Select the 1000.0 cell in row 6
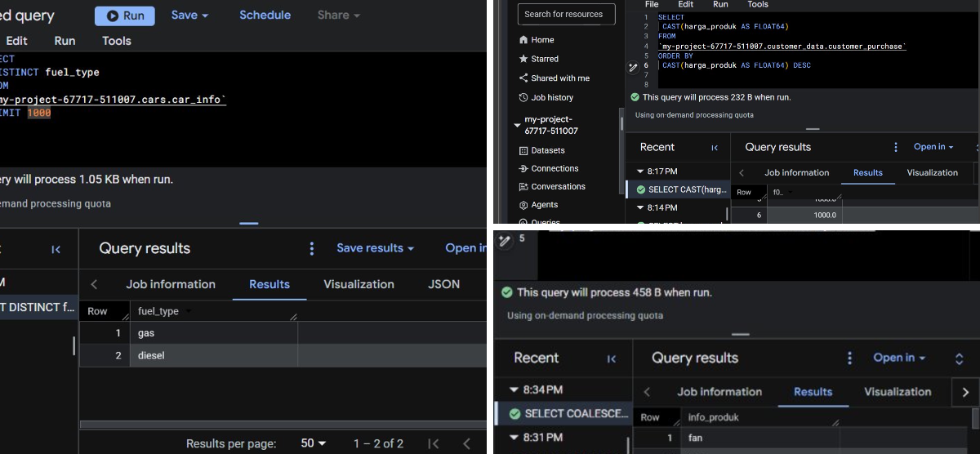 click(804, 216)
